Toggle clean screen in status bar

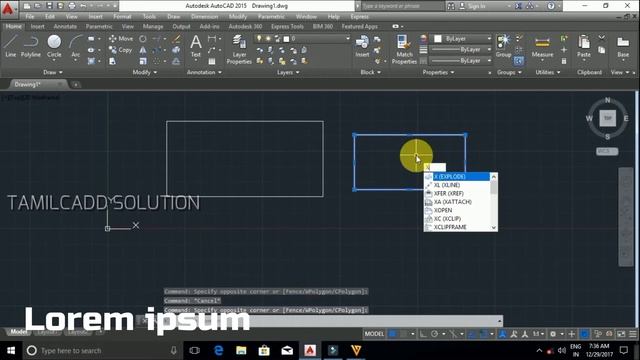(x=621, y=334)
